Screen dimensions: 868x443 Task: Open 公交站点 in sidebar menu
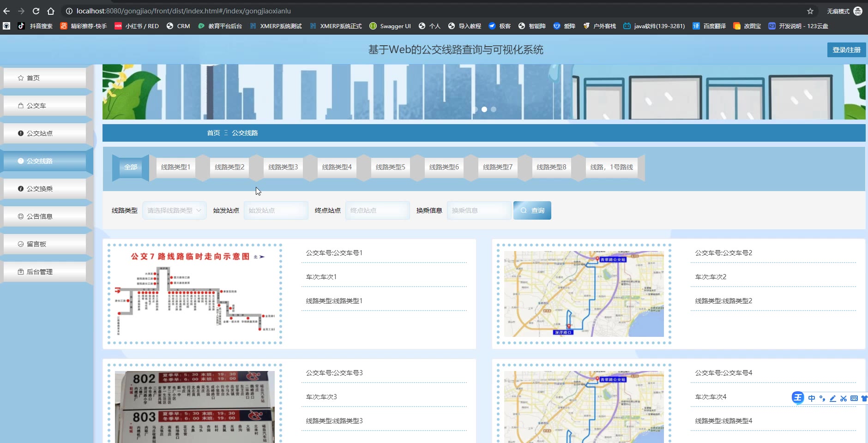click(45, 133)
